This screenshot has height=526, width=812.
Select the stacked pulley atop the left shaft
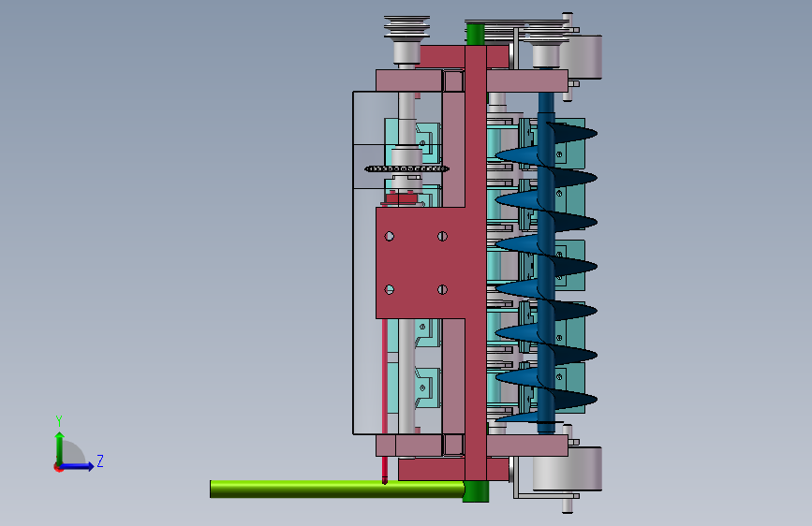click(x=406, y=27)
